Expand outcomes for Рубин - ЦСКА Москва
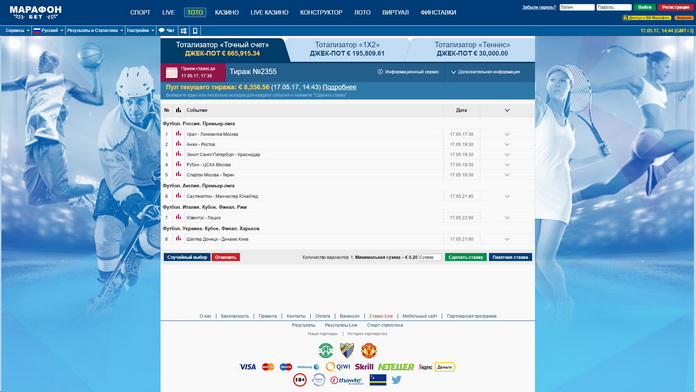 coord(507,165)
